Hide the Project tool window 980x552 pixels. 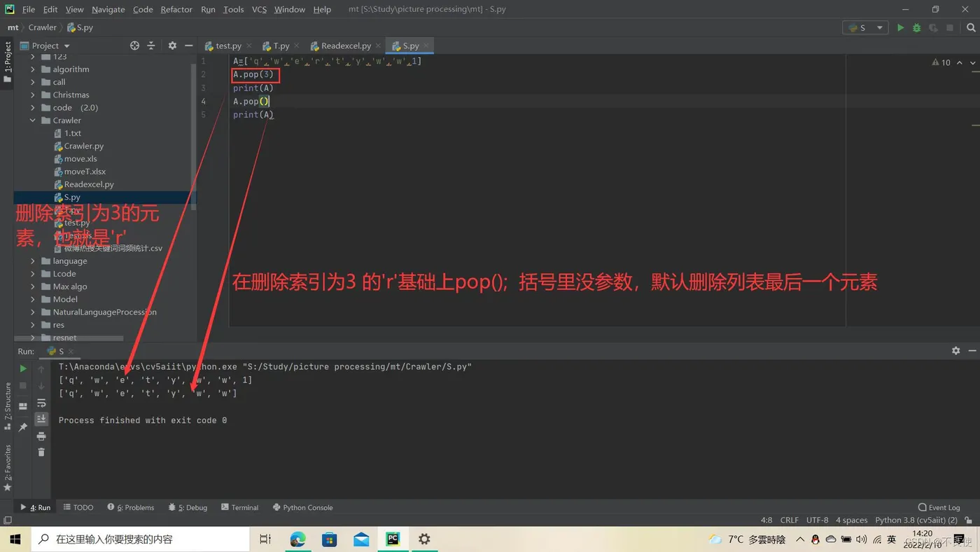point(188,46)
